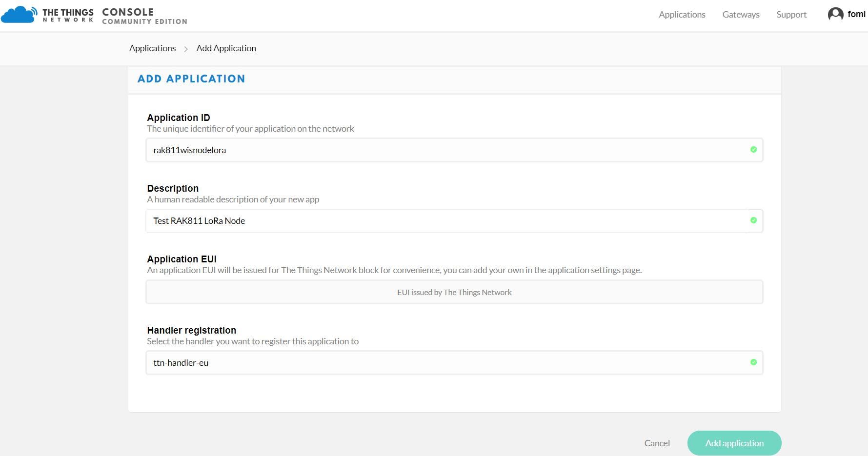This screenshot has height=456, width=868.
Task: Click The Things Network cloud logo
Action: (x=19, y=14)
